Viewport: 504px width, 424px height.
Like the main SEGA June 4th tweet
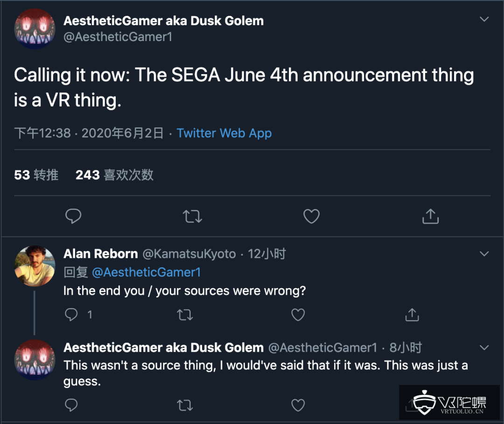pyautogui.click(x=311, y=216)
